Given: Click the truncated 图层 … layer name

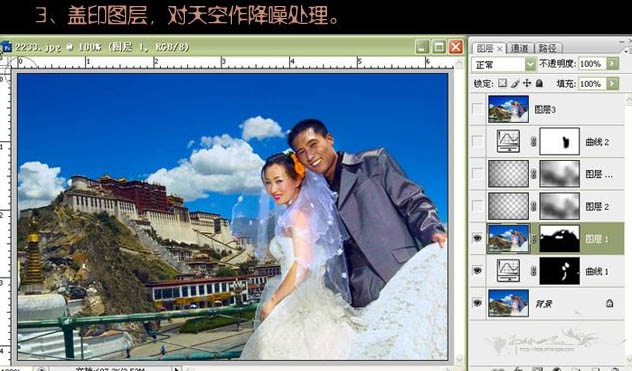Looking at the screenshot, I should (x=599, y=174).
